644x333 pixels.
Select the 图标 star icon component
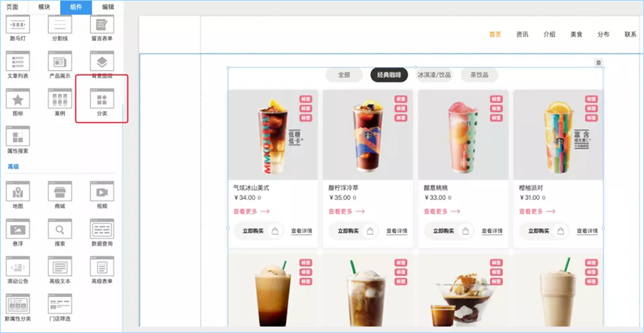pyautogui.click(x=17, y=102)
